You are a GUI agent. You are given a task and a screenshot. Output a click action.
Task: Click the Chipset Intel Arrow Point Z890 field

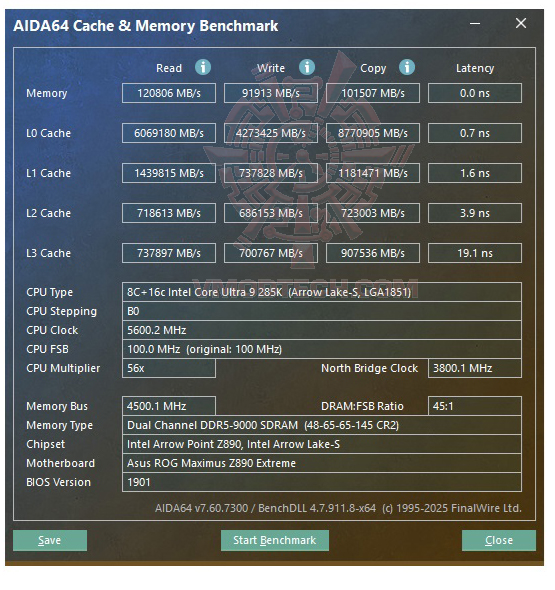click(x=322, y=444)
